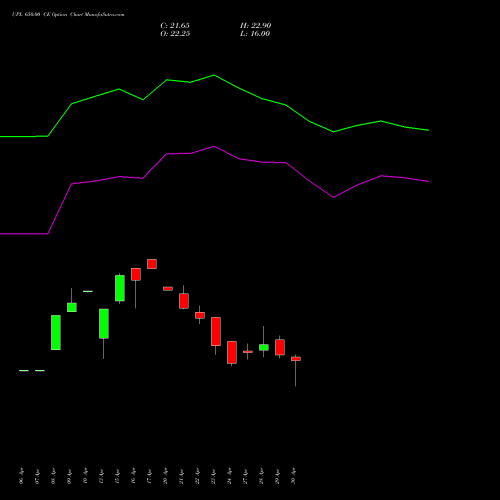Screen dimensions: 500x500
Task: Click the low value 'L: 16.00'
Action: coord(255,34)
